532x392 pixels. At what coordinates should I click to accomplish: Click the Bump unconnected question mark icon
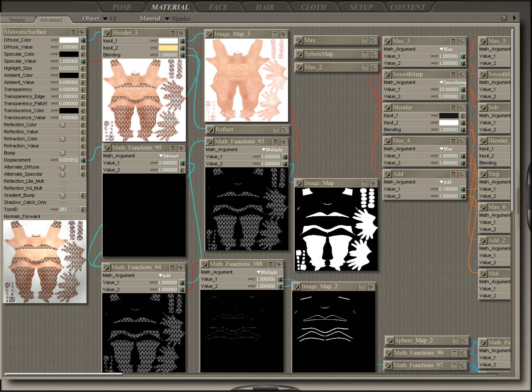click(63, 153)
